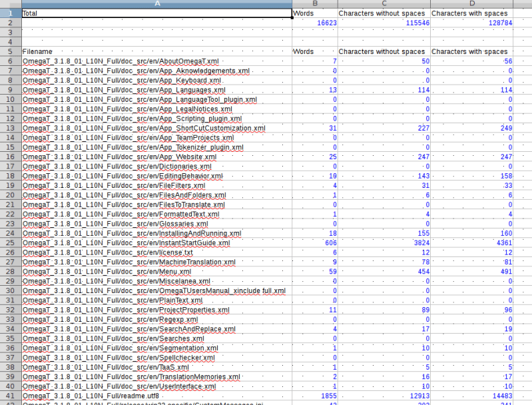Click the license.txt filename cell

(x=156, y=252)
